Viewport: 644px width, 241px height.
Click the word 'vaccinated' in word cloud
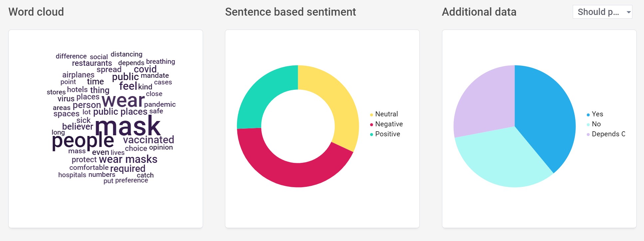[x=148, y=140]
